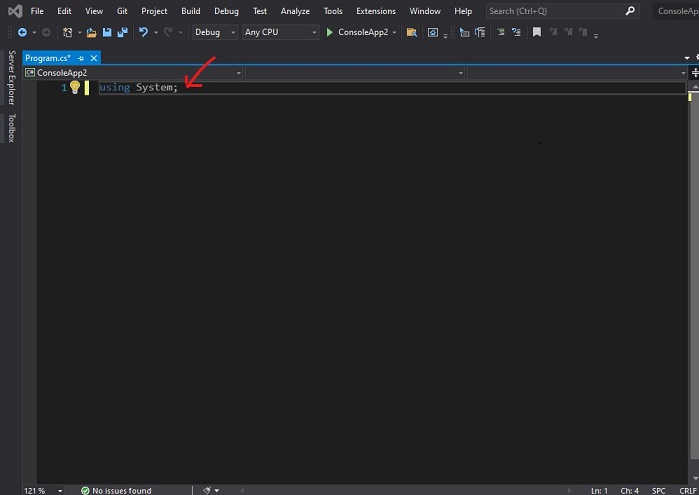Expand the code cleanup profile arrow
Image resolution: width=699 pixels, height=495 pixels.
217,491
